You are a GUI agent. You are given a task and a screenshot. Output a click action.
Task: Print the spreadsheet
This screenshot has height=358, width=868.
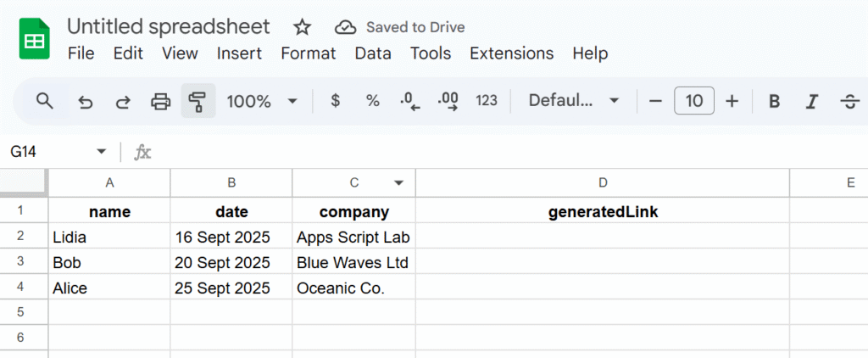pos(160,102)
